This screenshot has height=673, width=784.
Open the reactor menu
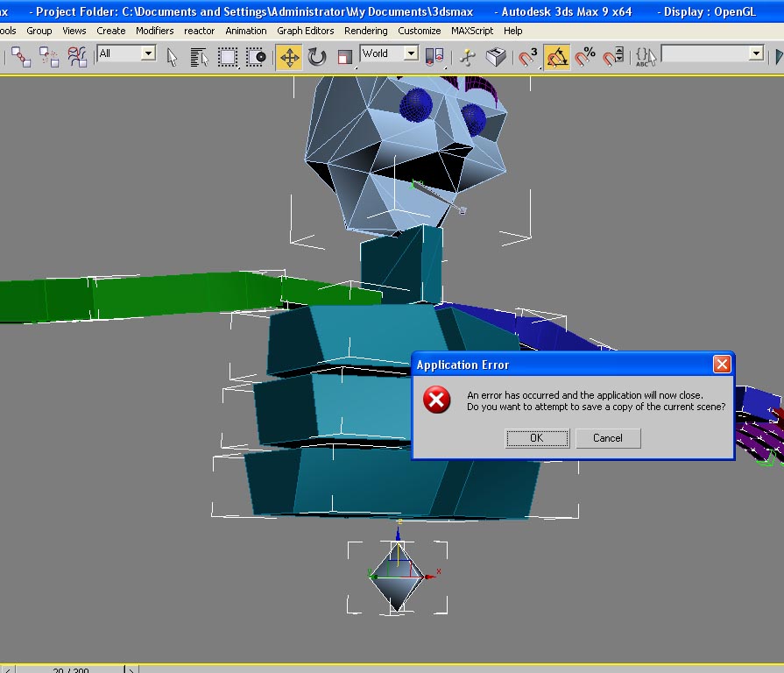(199, 31)
